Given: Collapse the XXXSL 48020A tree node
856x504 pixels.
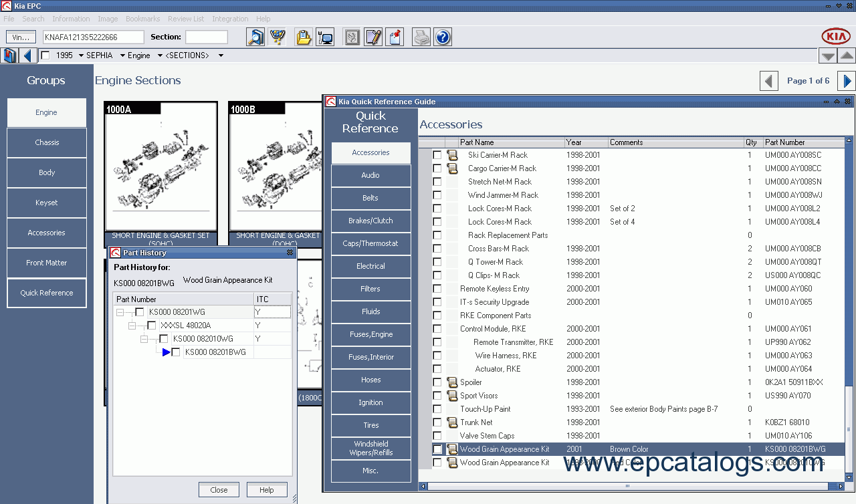Looking at the screenshot, I should [x=132, y=326].
